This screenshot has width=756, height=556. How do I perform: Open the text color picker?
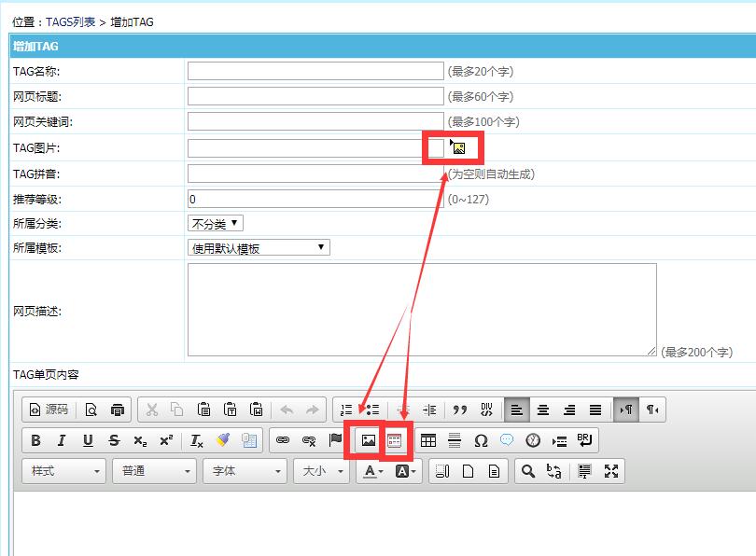[x=372, y=471]
